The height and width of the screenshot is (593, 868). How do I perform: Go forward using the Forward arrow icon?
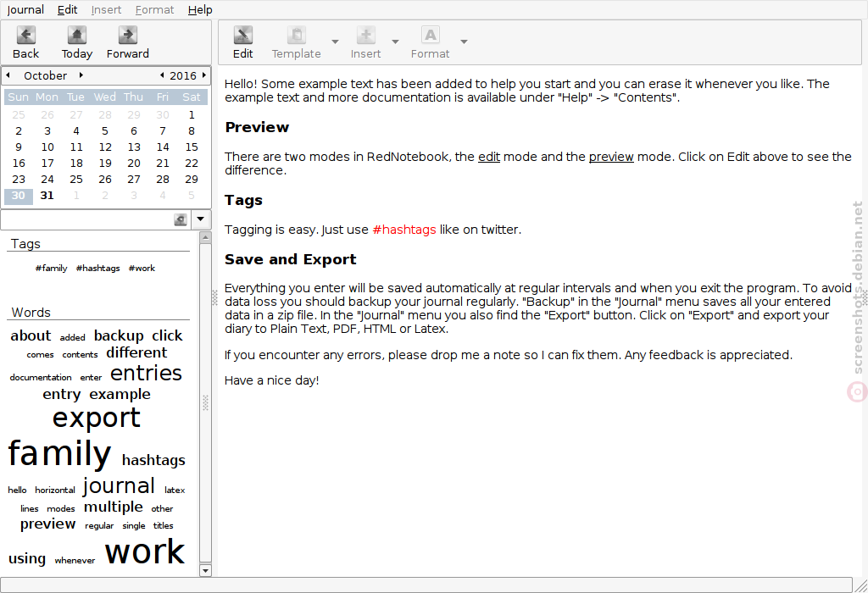[128, 35]
